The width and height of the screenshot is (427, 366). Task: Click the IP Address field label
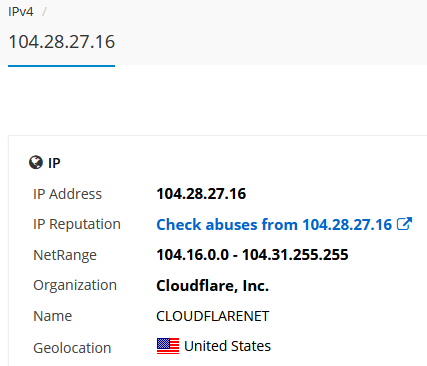pos(67,194)
